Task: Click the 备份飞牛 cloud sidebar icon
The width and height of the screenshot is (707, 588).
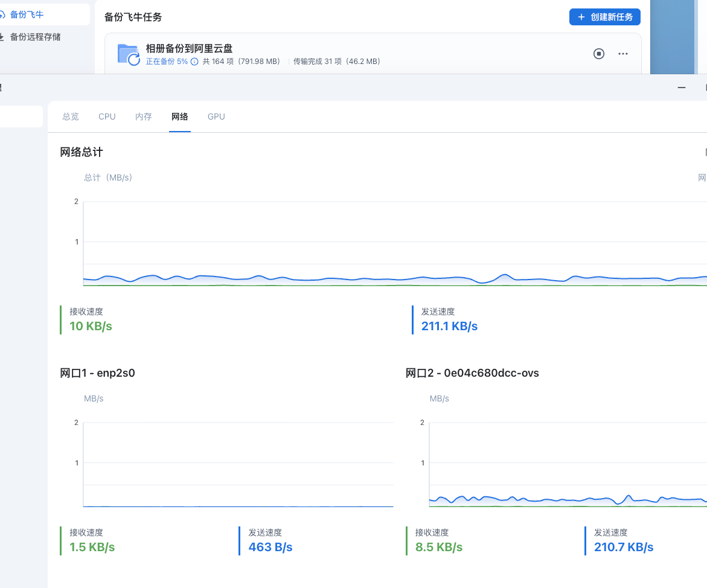Action: click(x=2, y=14)
